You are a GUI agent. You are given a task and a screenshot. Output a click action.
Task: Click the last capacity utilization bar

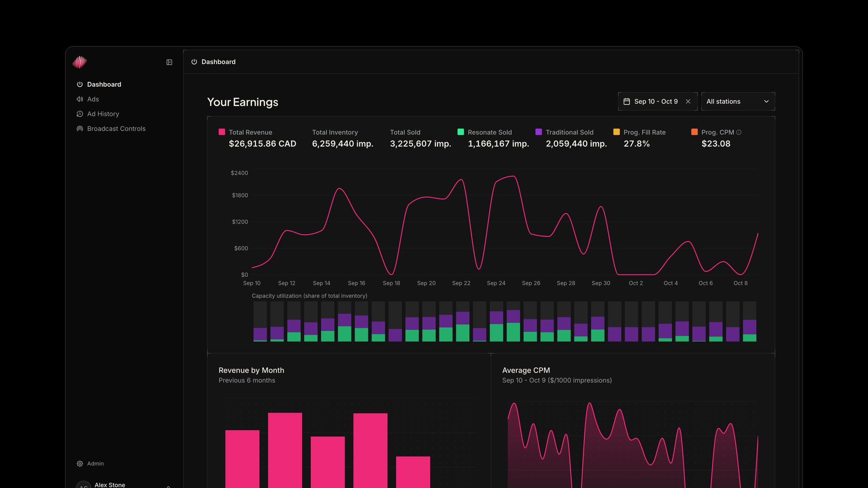pos(750,322)
